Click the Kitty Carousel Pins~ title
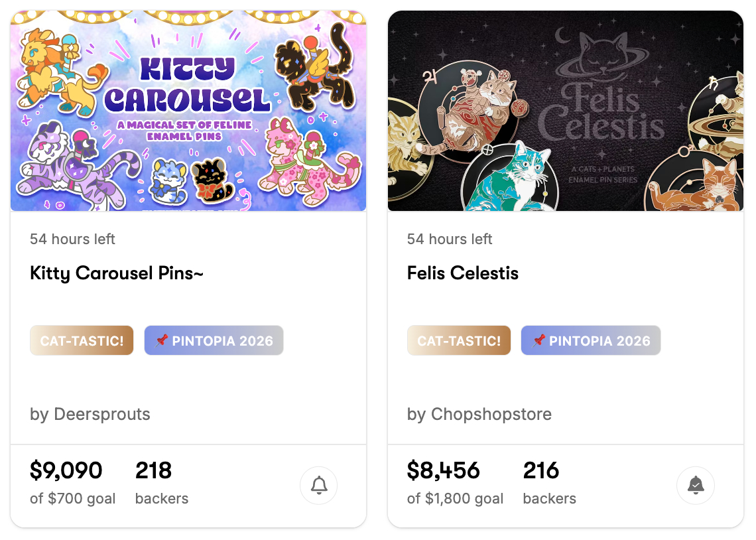Image resolution: width=756 pixels, height=540 pixels. (x=117, y=273)
